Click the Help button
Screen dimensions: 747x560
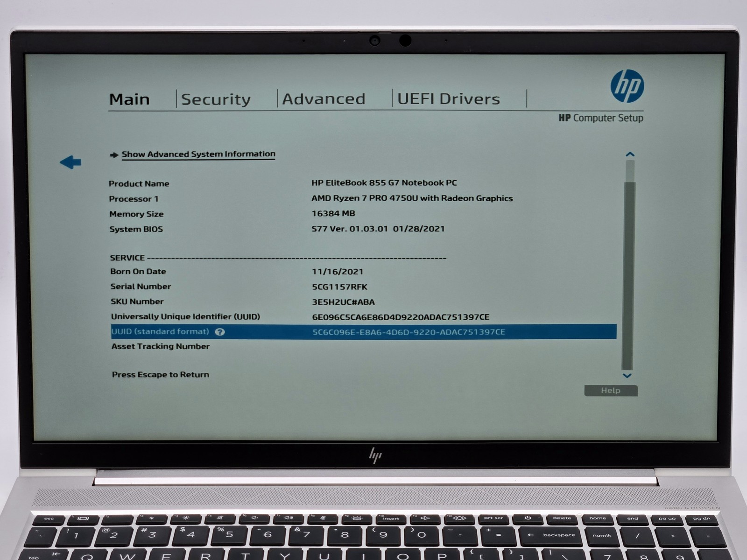click(611, 391)
